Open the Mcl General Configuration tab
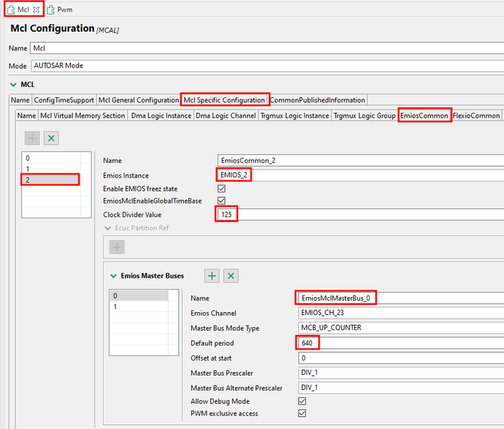Image resolution: width=504 pixels, height=429 pixels. click(138, 100)
